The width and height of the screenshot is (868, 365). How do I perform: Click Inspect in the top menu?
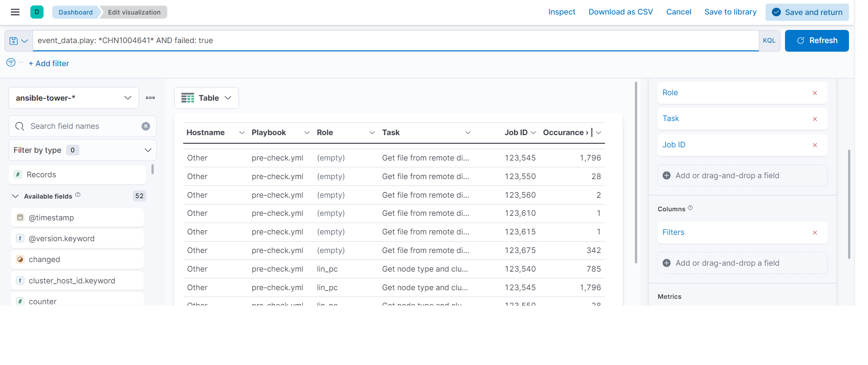coord(561,12)
